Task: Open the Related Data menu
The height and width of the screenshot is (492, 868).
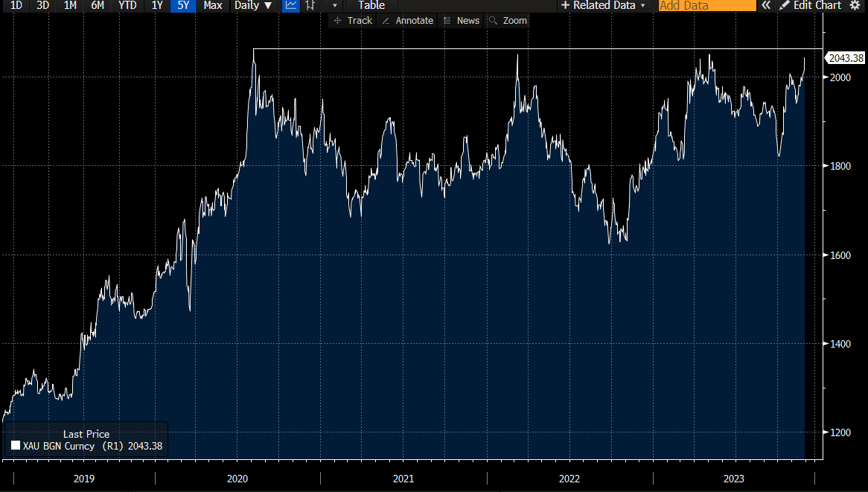Action: click(603, 5)
